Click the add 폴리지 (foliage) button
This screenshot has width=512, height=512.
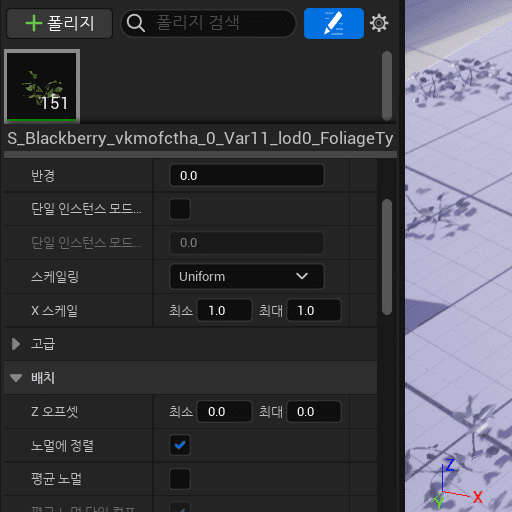[59, 24]
